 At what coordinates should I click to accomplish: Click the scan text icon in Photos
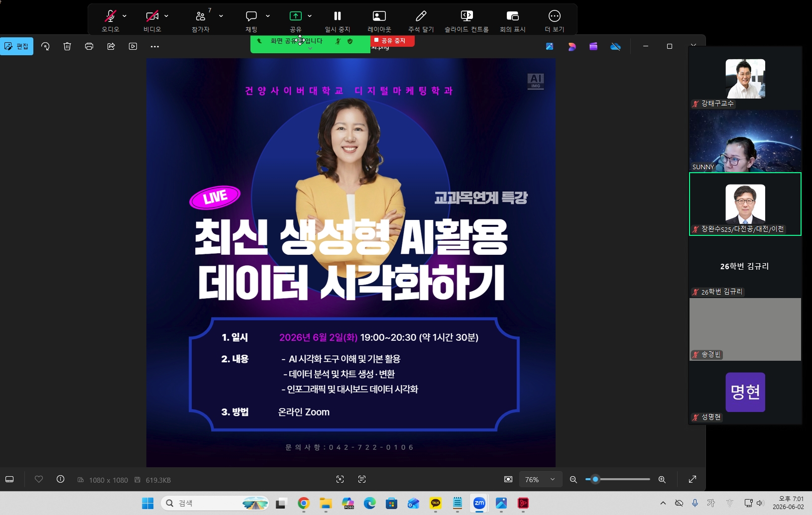[x=362, y=479]
